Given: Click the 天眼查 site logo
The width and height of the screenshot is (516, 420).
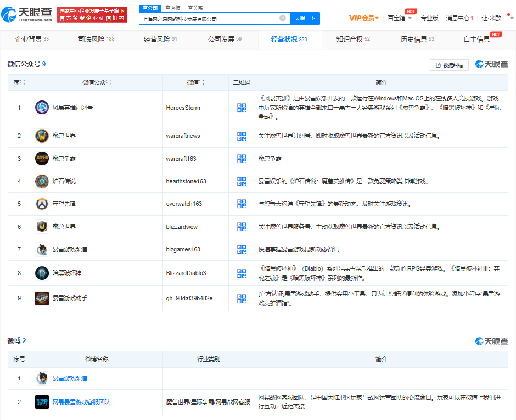Looking at the screenshot, I should coord(29,14).
